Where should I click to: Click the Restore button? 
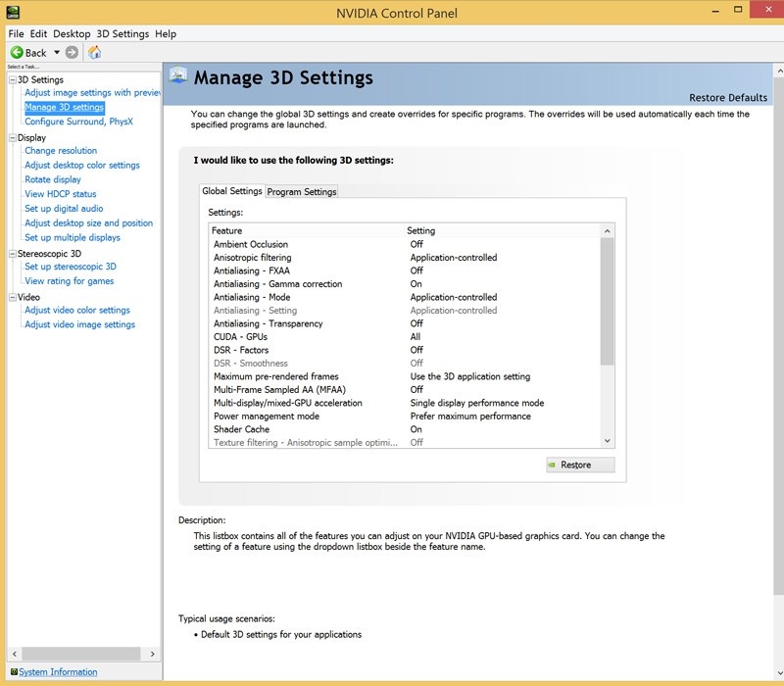click(x=580, y=465)
